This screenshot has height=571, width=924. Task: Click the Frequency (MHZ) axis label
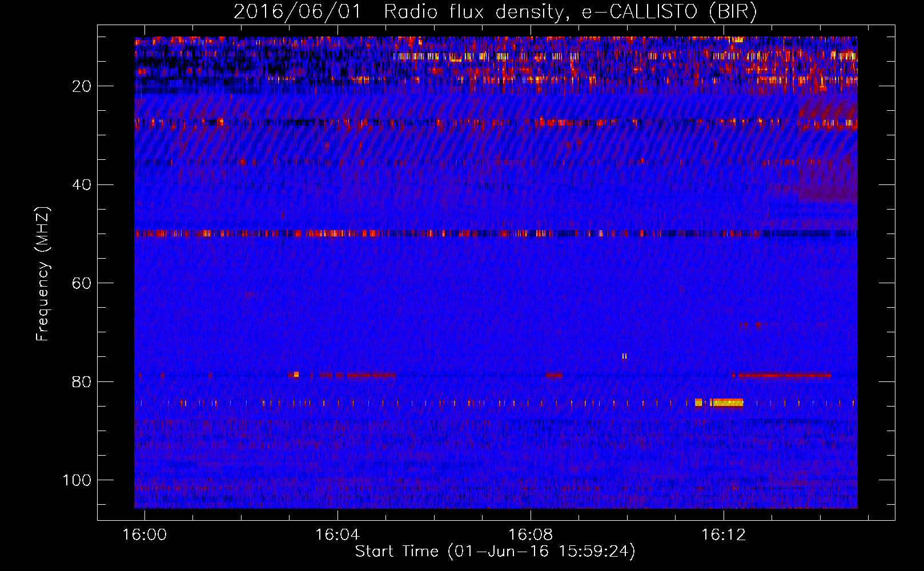coord(43,274)
